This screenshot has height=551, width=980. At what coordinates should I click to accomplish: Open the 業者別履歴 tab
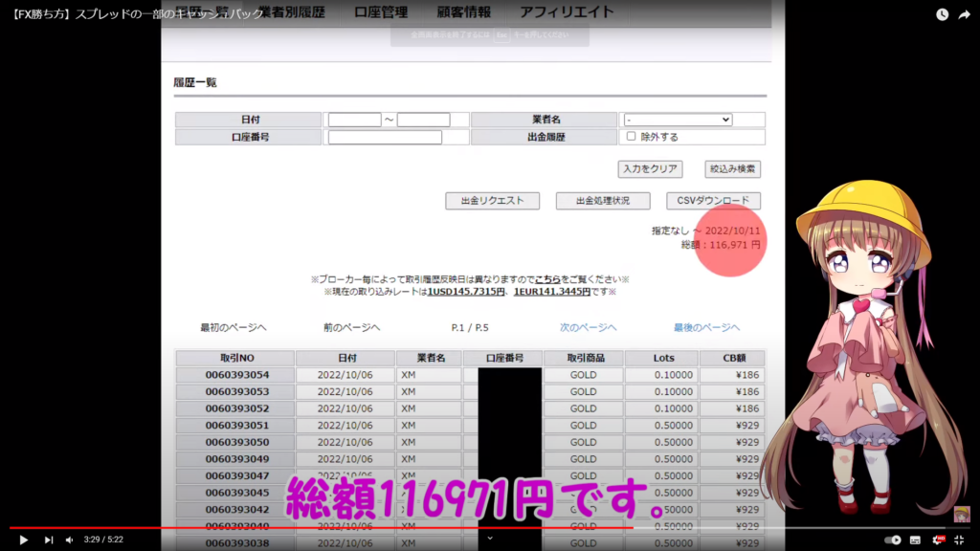pyautogui.click(x=292, y=11)
